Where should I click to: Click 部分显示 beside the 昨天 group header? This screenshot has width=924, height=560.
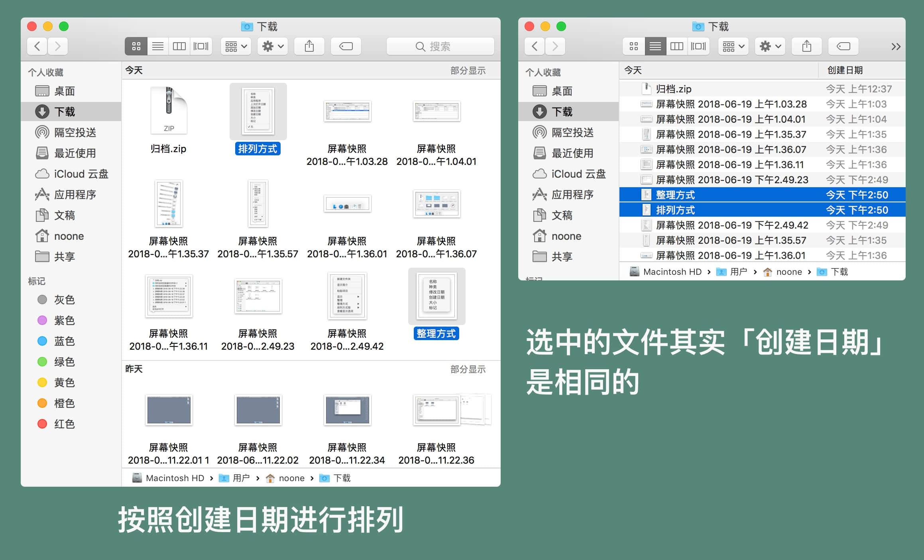468,369
